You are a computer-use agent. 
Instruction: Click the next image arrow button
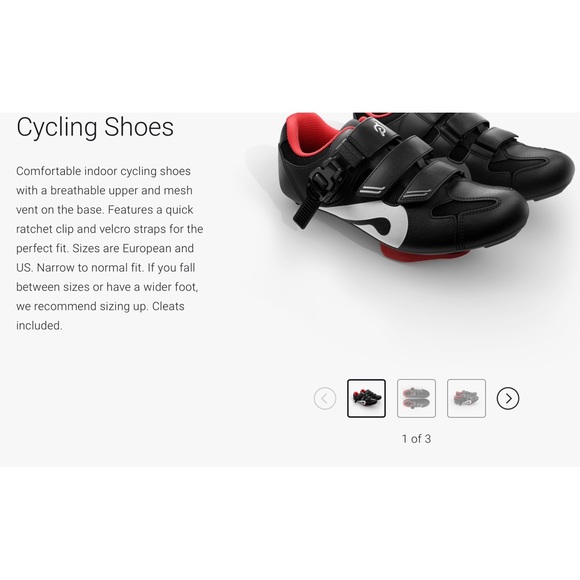coord(508,398)
